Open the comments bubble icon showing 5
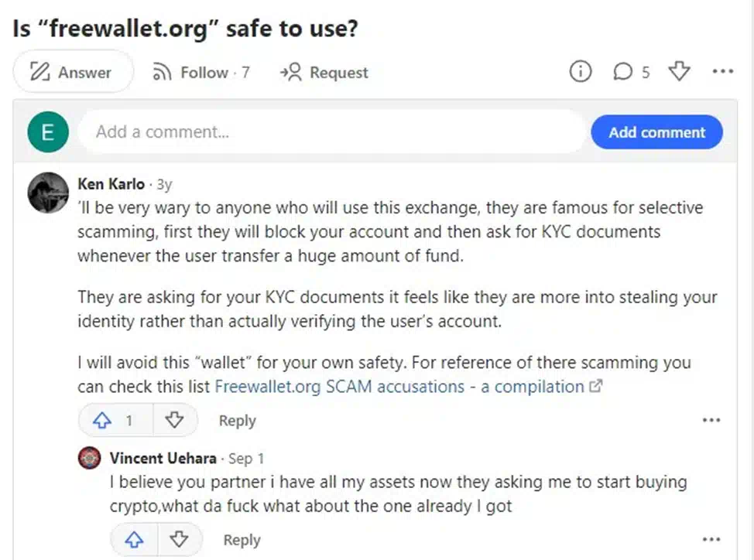Screen dimensions: 754x560 pyautogui.click(x=632, y=72)
